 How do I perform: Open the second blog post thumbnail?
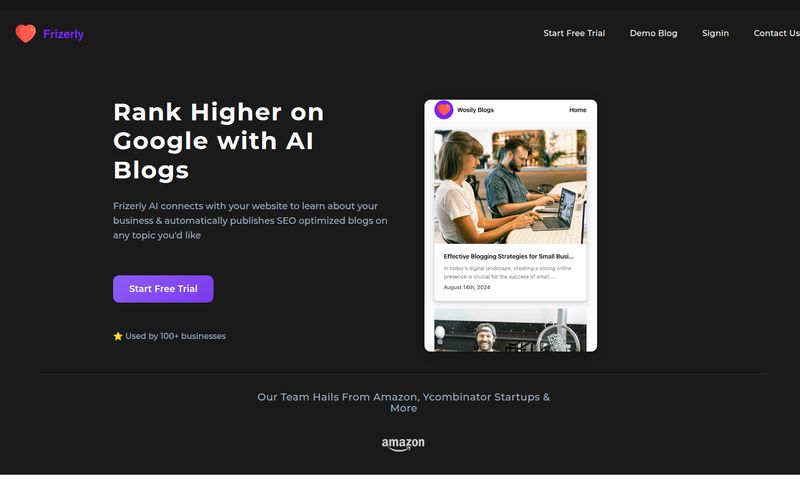[x=510, y=330]
